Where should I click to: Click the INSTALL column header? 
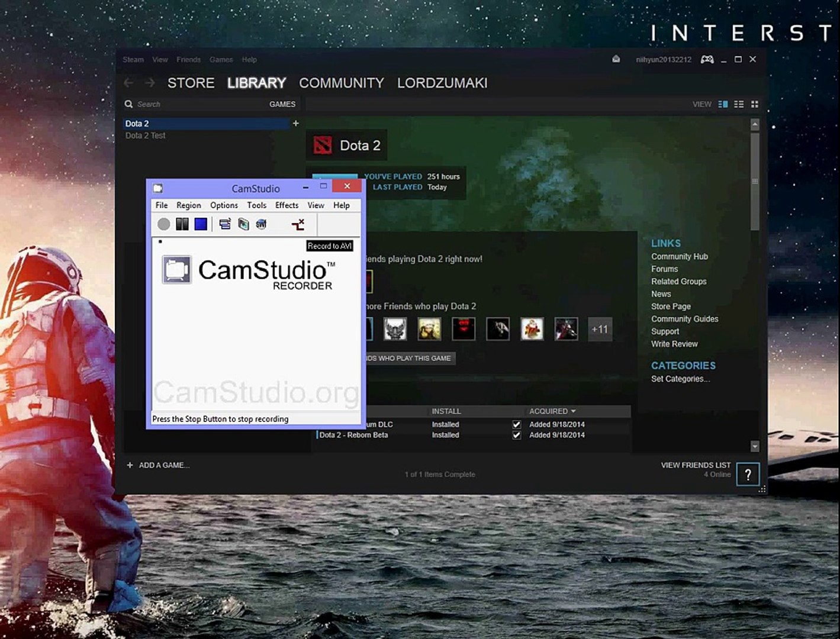(446, 411)
